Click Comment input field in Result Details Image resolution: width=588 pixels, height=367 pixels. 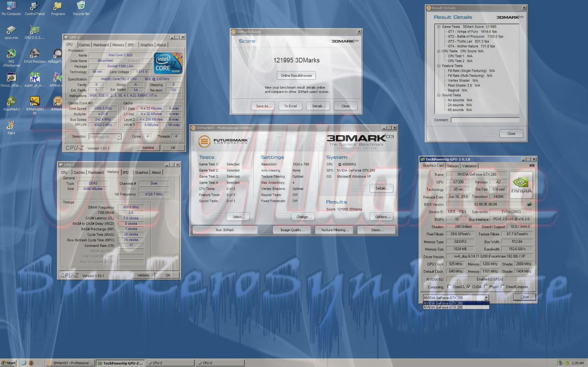(485, 120)
